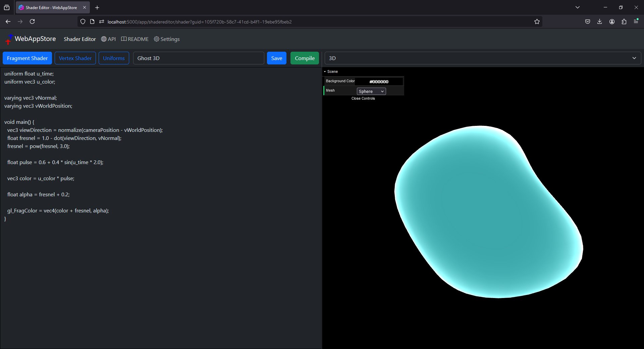Reload the page with the refresh icon
This screenshot has height=349, width=644.
click(32, 21)
